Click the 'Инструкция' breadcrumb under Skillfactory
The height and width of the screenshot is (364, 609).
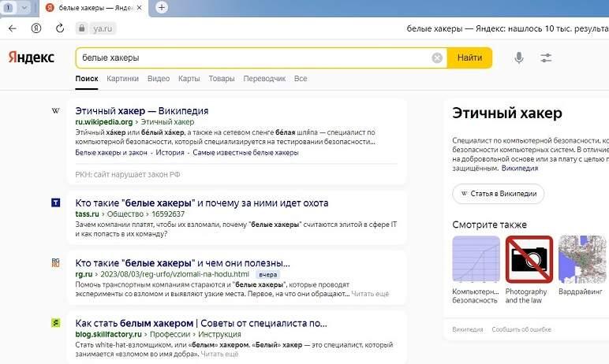pos(219,334)
